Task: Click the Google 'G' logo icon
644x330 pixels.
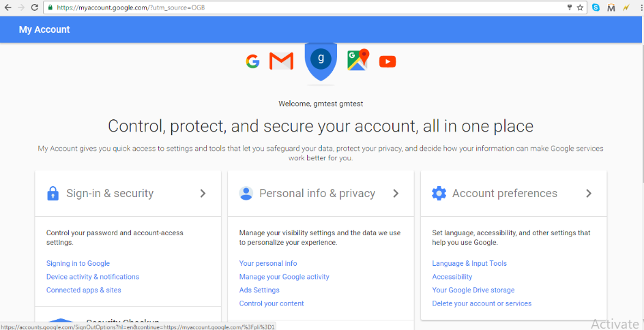Action: point(252,61)
